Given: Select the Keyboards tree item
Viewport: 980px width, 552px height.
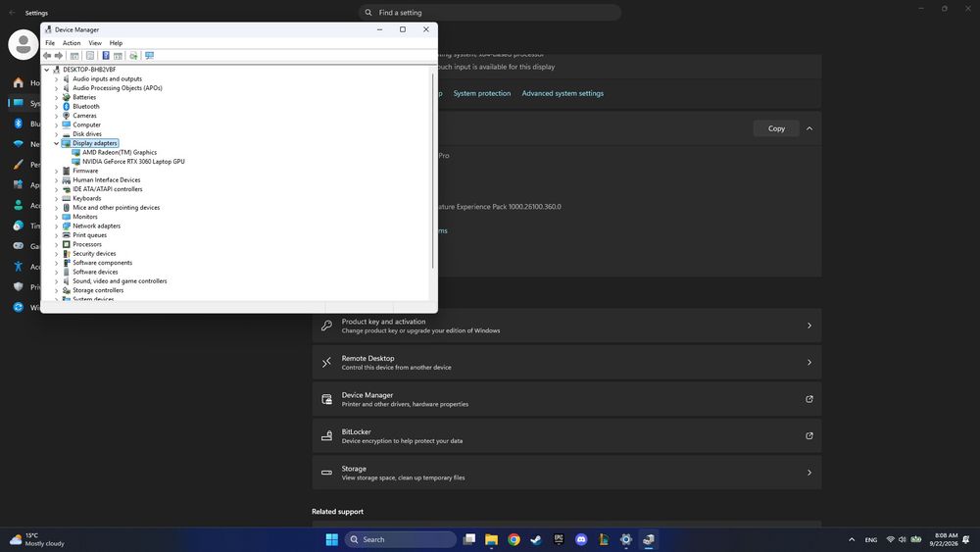Looking at the screenshot, I should tap(87, 198).
